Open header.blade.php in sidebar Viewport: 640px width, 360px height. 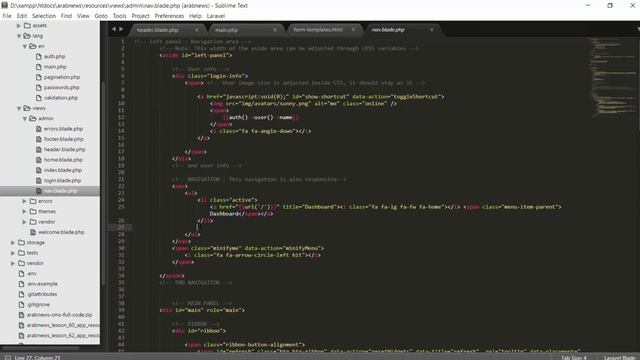coord(64,149)
